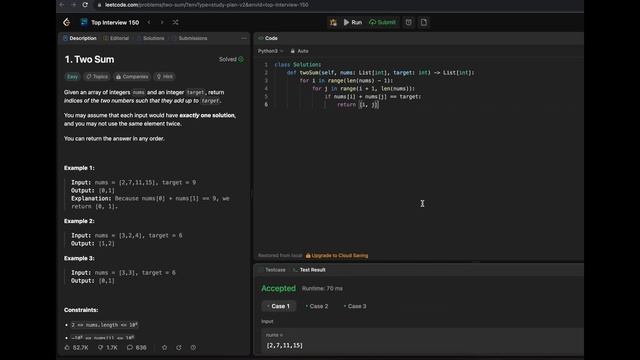Show the Companies tag
This screenshot has height=360, width=640.
click(132, 77)
